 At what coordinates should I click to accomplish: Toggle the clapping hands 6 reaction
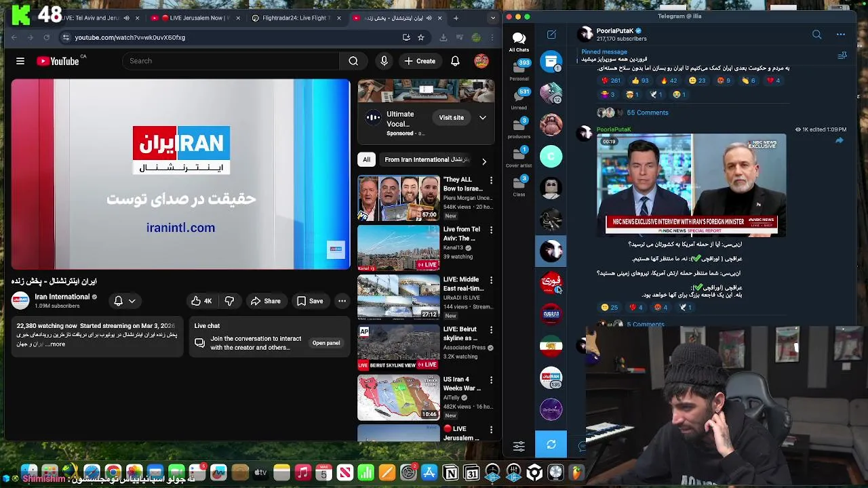pos(749,81)
